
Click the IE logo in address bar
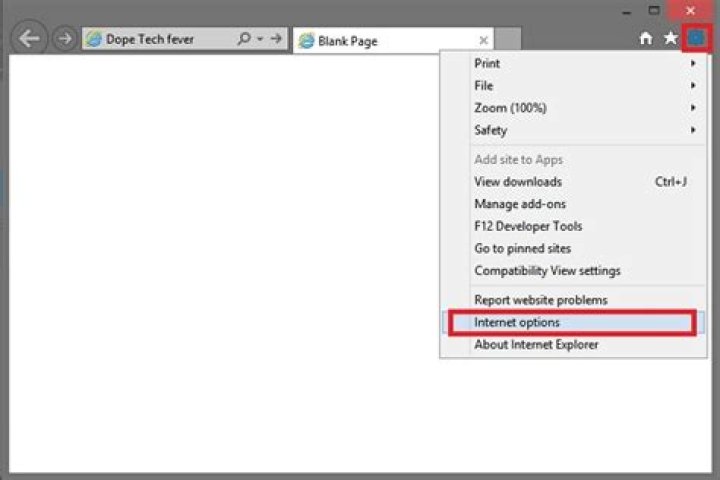94,39
